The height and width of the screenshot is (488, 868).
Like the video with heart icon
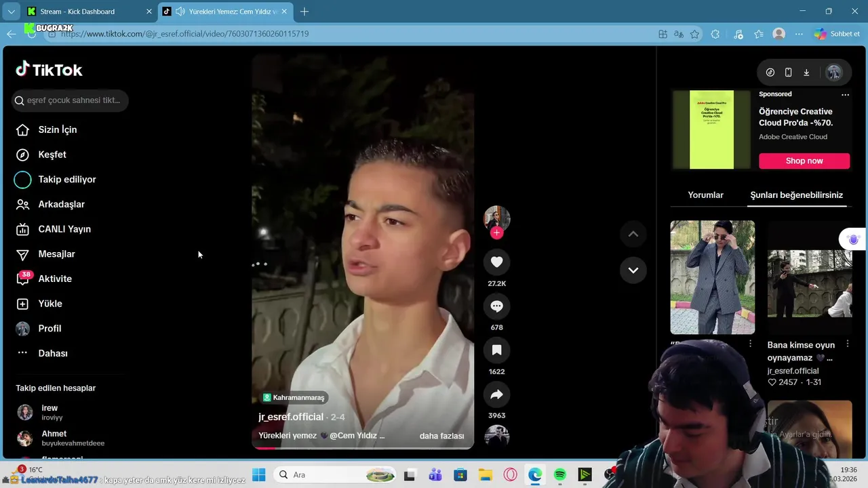tap(496, 262)
